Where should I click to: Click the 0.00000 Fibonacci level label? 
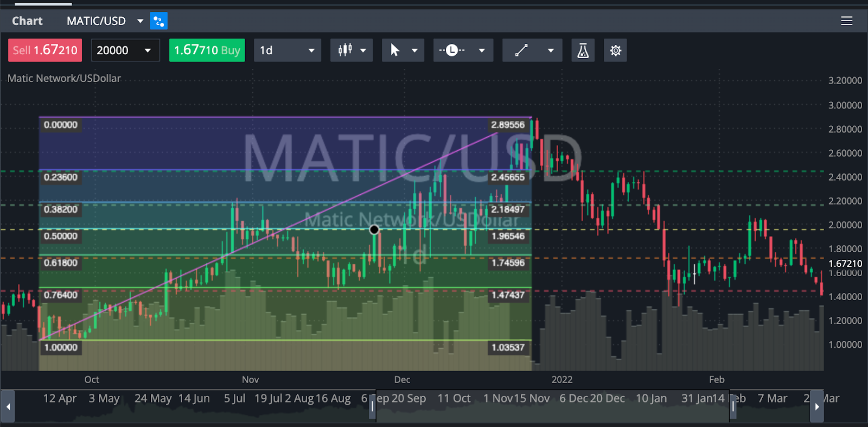[61, 125]
